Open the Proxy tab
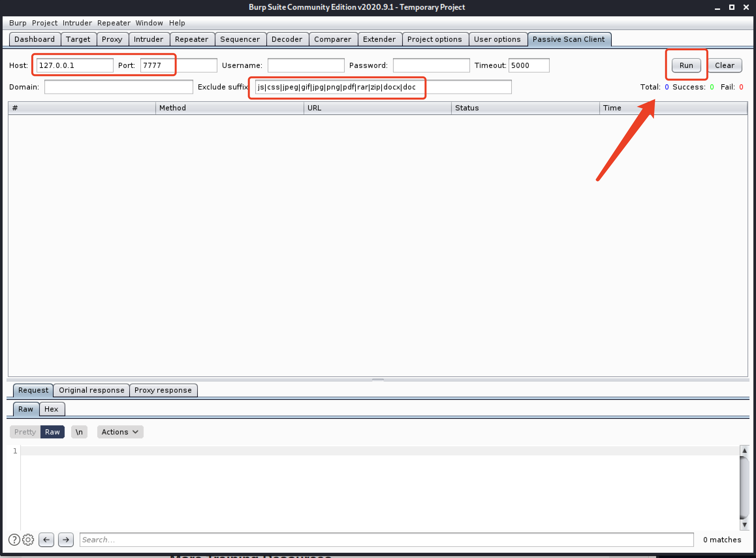Screen dimensions: 756x558 tap(112, 39)
